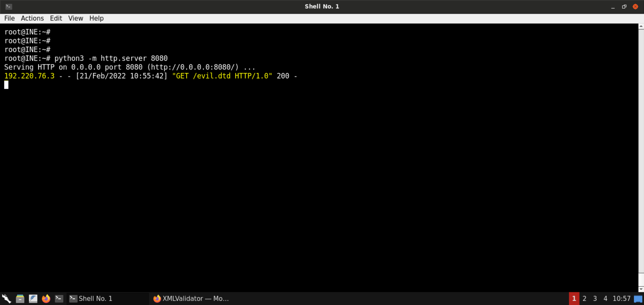This screenshot has height=305, width=644.
Task: Switch to workspace 4
Action: point(605,298)
